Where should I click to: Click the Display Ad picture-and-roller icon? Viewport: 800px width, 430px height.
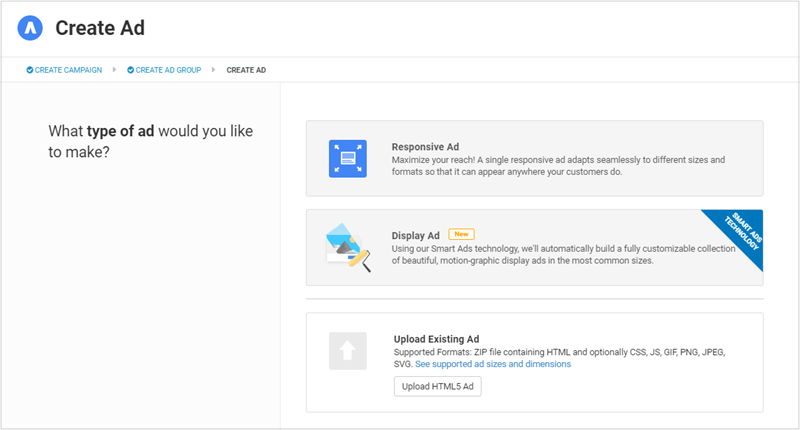[x=348, y=247]
